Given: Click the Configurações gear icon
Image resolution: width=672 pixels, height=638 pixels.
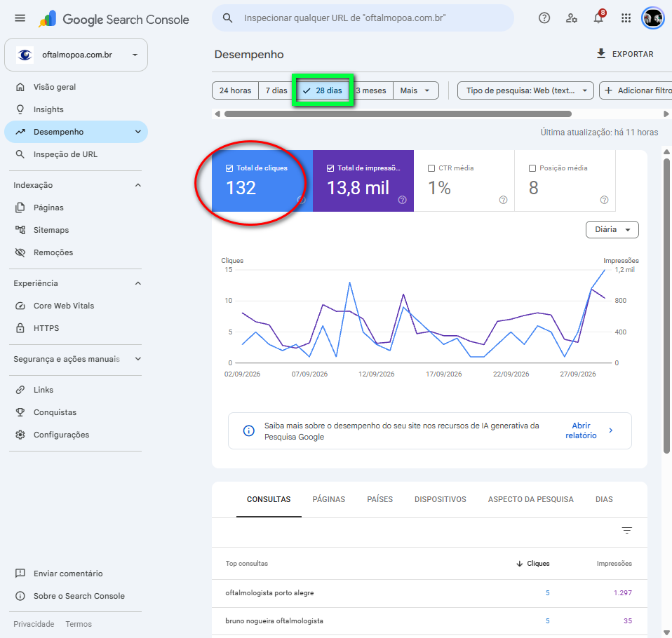Looking at the screenshot, I should pos(20,435).
